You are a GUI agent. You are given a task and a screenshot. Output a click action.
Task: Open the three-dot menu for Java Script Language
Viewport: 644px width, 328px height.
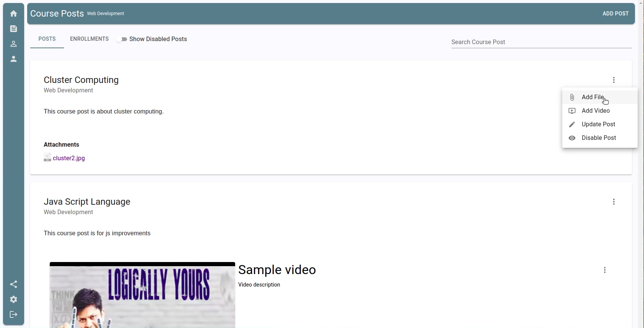pos(614,202)
